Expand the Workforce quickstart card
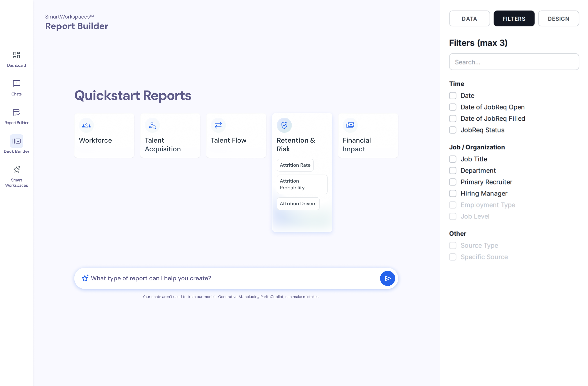The width and height of the screenshot is (588, 386). pyautogui.click(x=104, y=136)
